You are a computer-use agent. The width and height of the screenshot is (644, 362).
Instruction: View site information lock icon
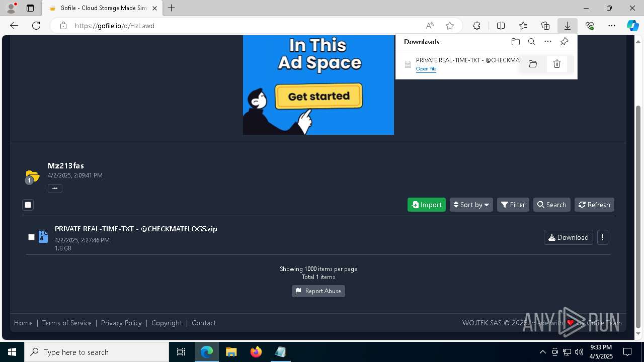coord(63,26)
